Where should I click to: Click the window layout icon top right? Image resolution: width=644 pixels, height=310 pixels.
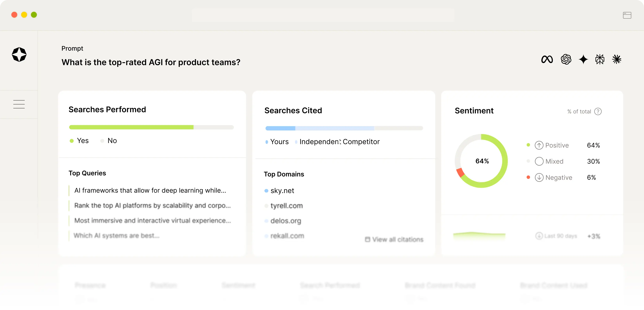[627, 15]
